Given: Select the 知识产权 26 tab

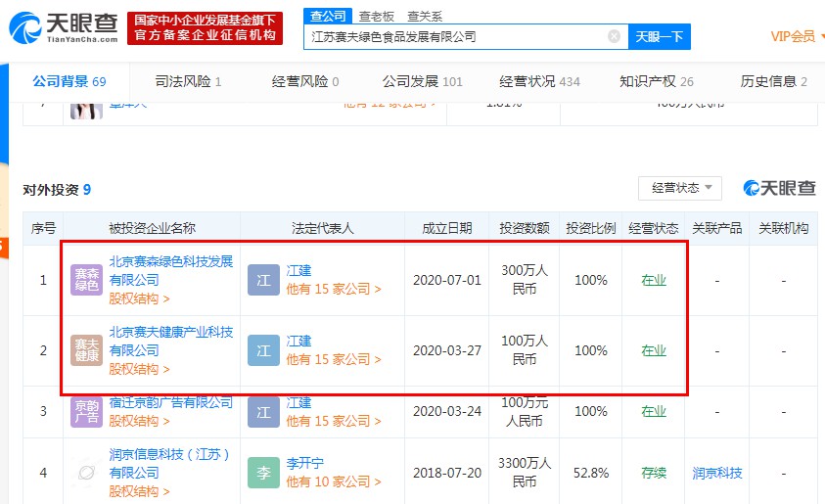Looking at the screenshot, I should coord(656,81).
